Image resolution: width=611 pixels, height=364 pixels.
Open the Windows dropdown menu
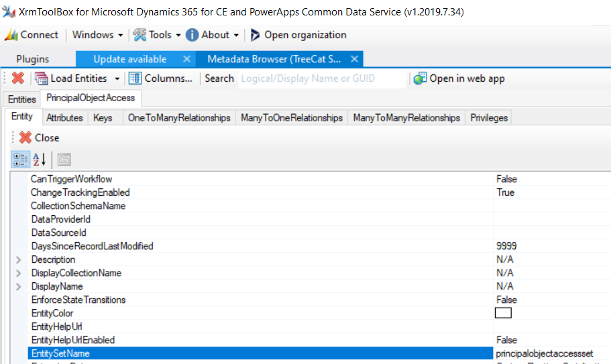click(x=97, y=35)
